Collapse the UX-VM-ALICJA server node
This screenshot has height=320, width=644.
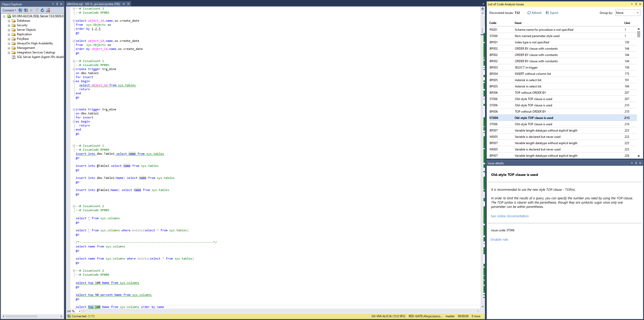point(4,16)
